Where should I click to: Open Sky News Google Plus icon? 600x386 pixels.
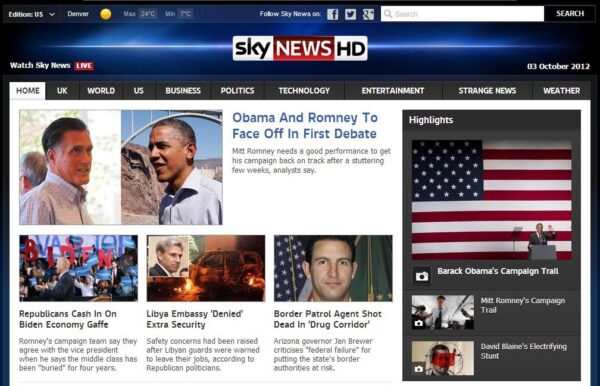368,14
